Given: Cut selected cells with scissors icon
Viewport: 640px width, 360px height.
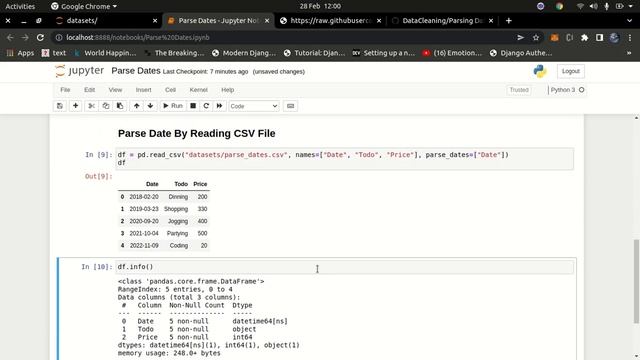Looking at the screenshot, I should click(91, 106).
